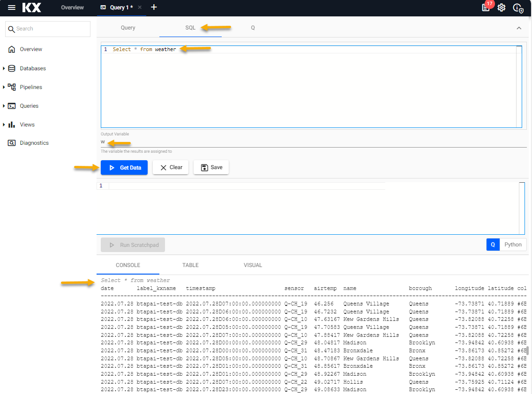Click the Query 1 tab window icon
532x394 pixels.
103,7
